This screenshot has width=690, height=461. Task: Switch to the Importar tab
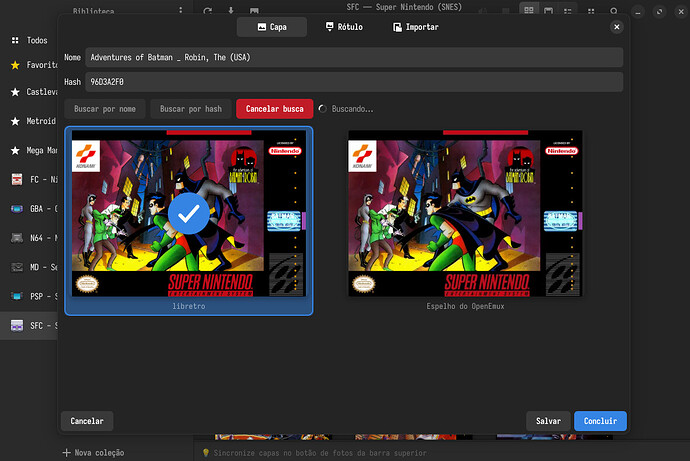[415, 27]
